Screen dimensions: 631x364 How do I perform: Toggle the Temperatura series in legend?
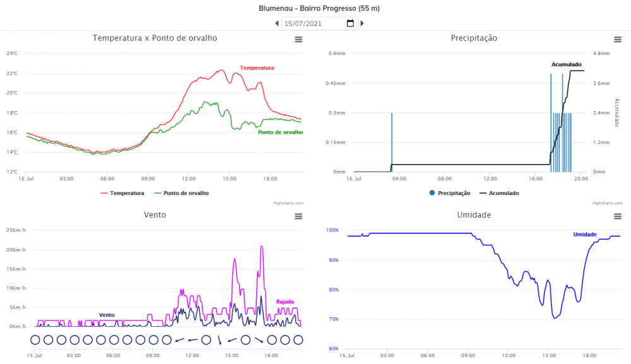pyautogui.click(x=122, y=193)
